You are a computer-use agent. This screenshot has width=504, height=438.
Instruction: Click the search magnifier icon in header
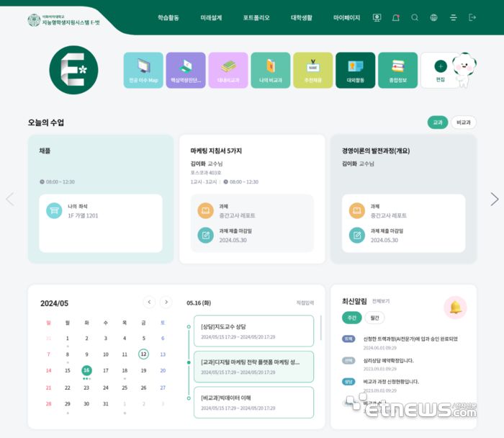(415, 17)
